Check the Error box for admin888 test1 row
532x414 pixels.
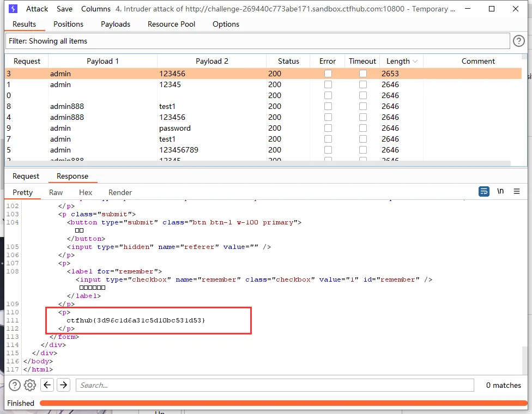(x=328, y=106)
